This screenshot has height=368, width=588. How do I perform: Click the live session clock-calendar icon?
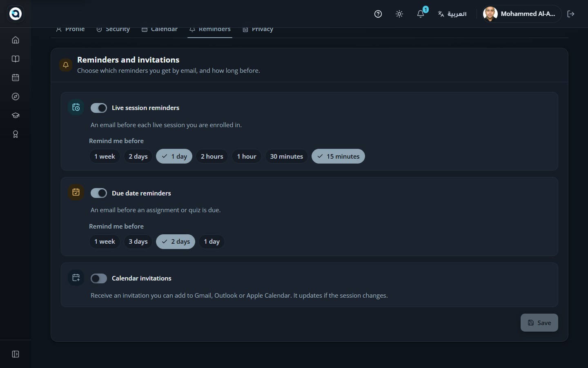[x=76, y=107]
